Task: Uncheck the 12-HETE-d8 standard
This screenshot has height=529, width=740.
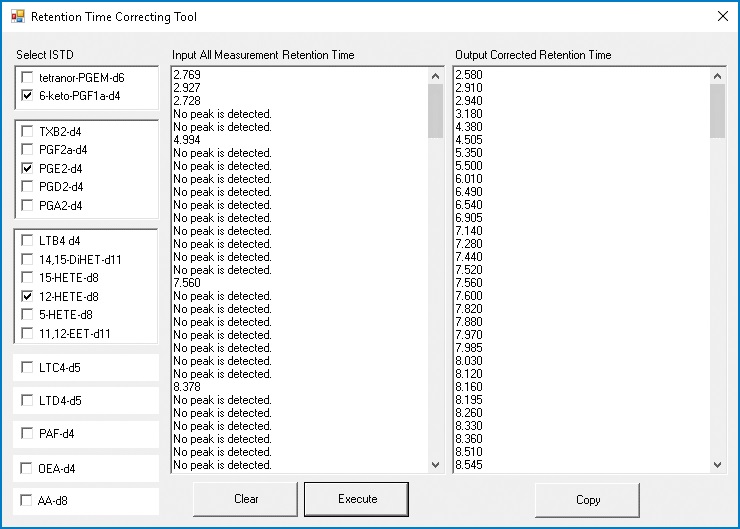Action: [x=27, y=296]
